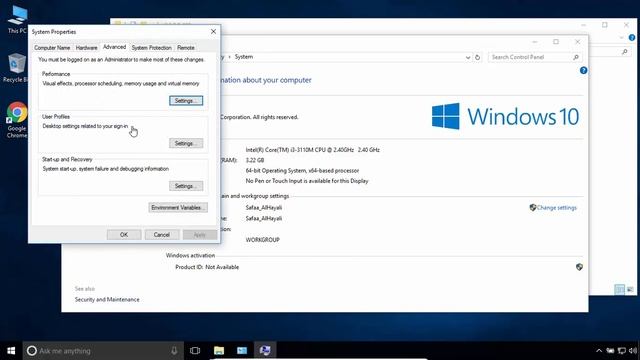Open the Performance Settings button
This screenshot has height=360, width=640.
(x=186, y=100)
